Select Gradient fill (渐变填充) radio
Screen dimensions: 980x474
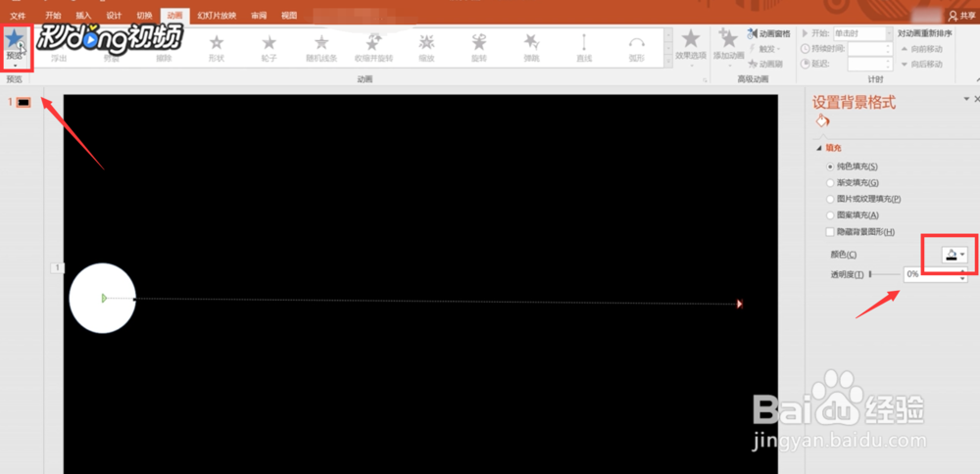point(830,183)
